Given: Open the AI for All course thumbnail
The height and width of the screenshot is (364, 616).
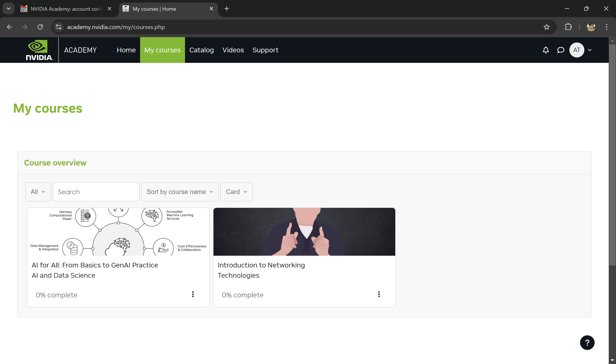Looking at the screenshot, I should click(118, 232).
